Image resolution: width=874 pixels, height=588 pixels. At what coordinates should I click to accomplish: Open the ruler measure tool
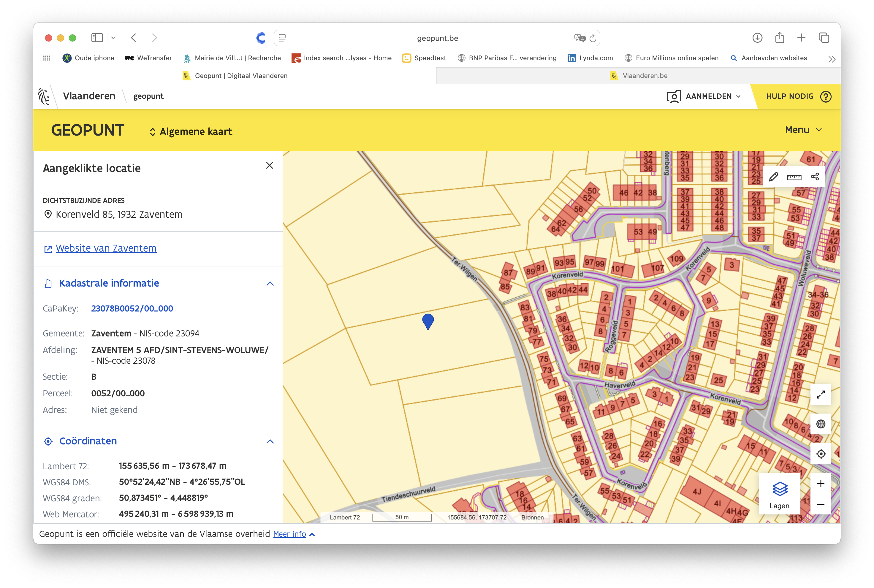pyautogui.click(x=794, y=177)
